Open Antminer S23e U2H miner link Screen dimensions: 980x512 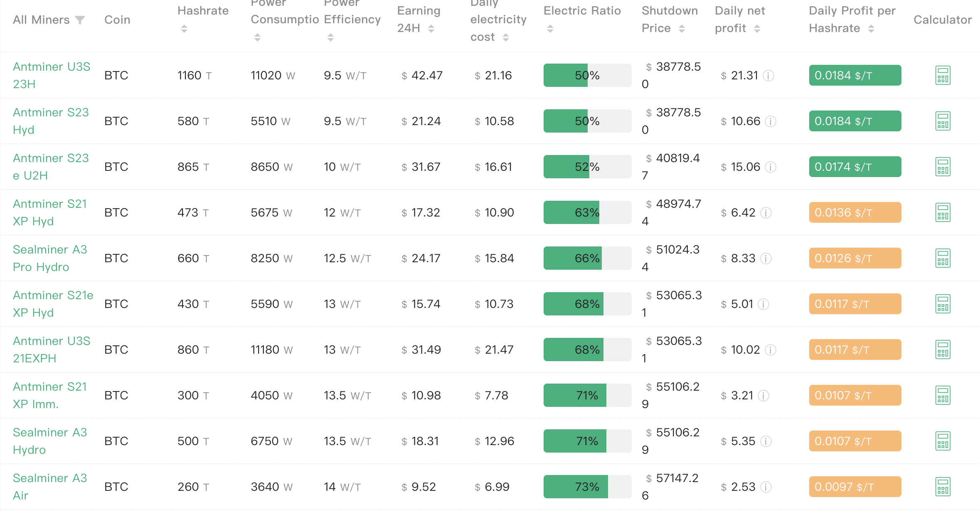51,167
